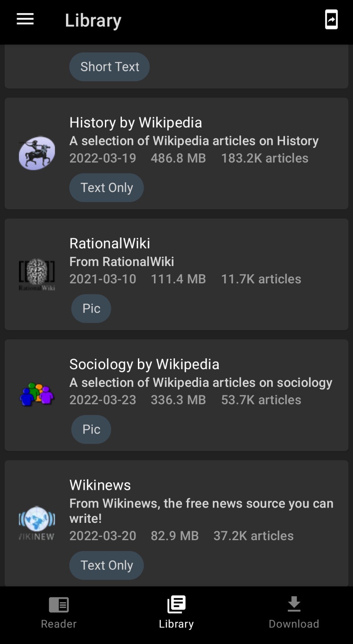Open the Sociology by Wikipedia title
This screenshot has width=353, height=644.
(144, 364)
